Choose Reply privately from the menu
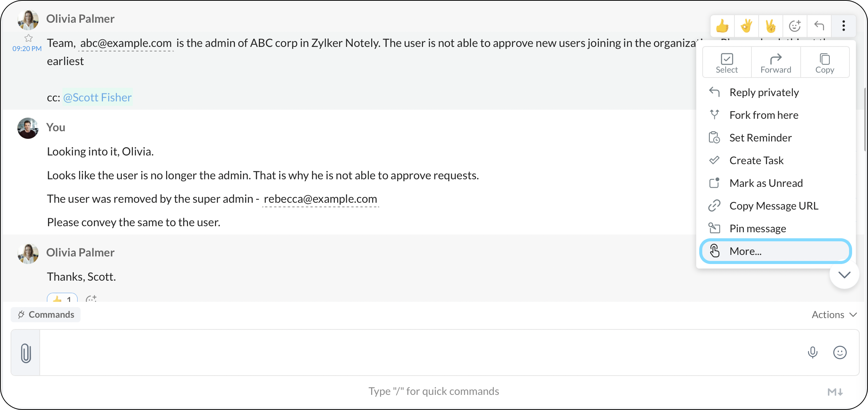868x410 pixels. [x=764, y=92]
